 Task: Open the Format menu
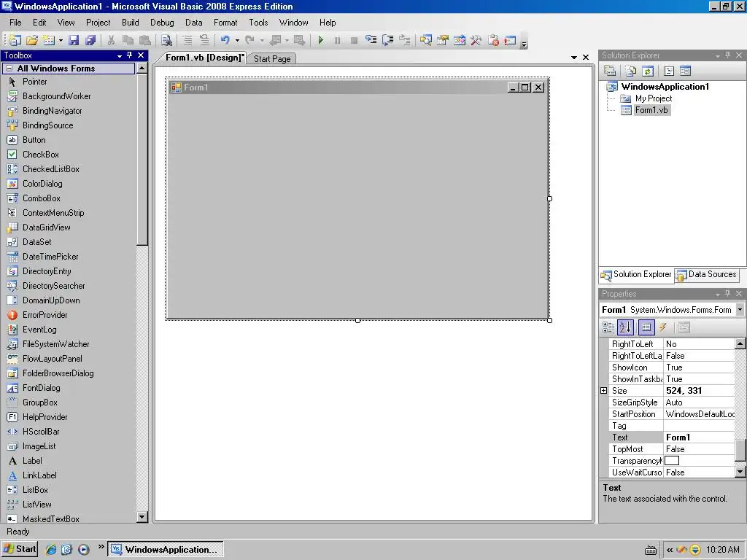click(x=225, y=23)
